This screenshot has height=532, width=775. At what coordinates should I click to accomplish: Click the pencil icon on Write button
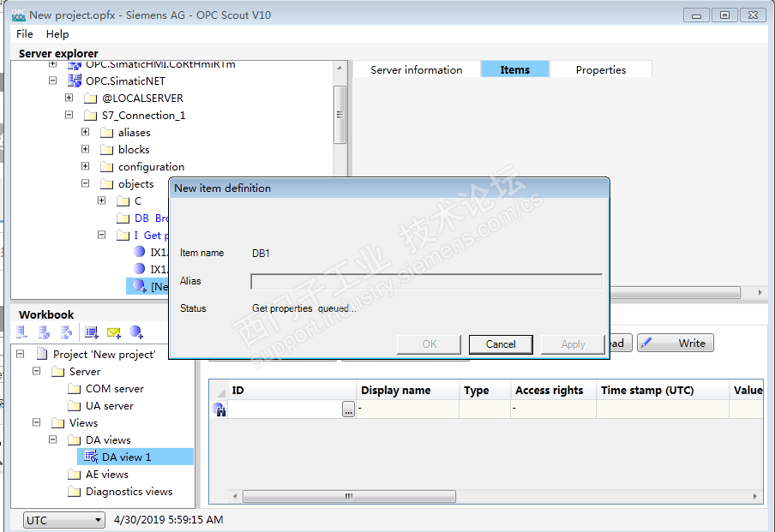pyautogui.click(x=646, y=343)
